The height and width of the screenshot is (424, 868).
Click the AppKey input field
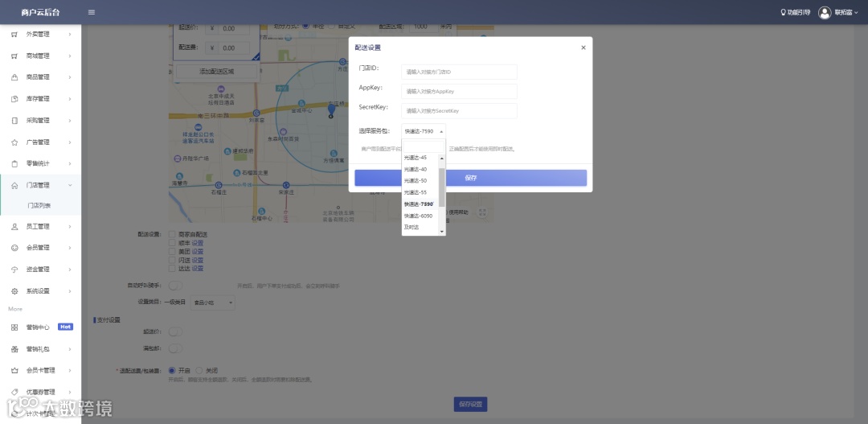[459, 92]
